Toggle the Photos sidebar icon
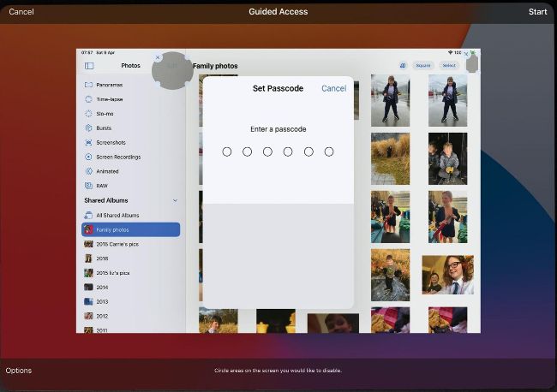 pos(89,66)
